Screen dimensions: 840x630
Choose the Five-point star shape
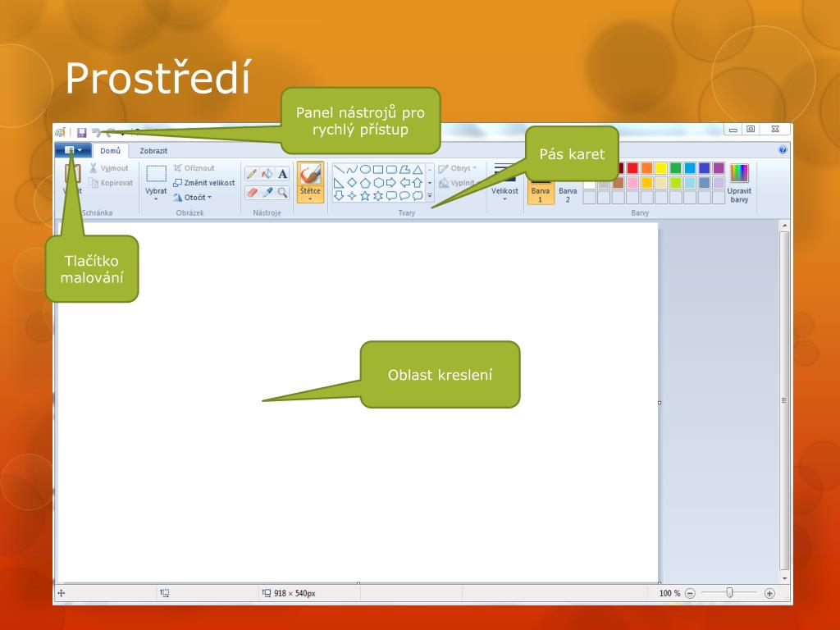[365, 196]
